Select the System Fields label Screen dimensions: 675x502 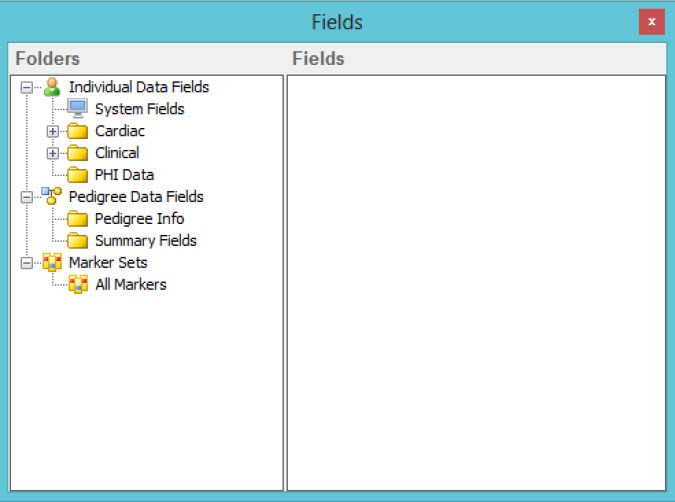coord(139,109)
